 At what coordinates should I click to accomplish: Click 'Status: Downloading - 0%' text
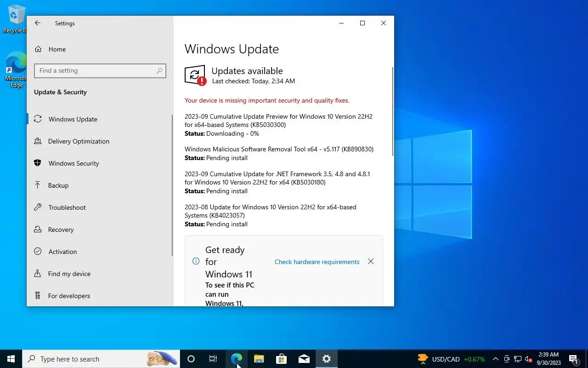coord(222,133)
